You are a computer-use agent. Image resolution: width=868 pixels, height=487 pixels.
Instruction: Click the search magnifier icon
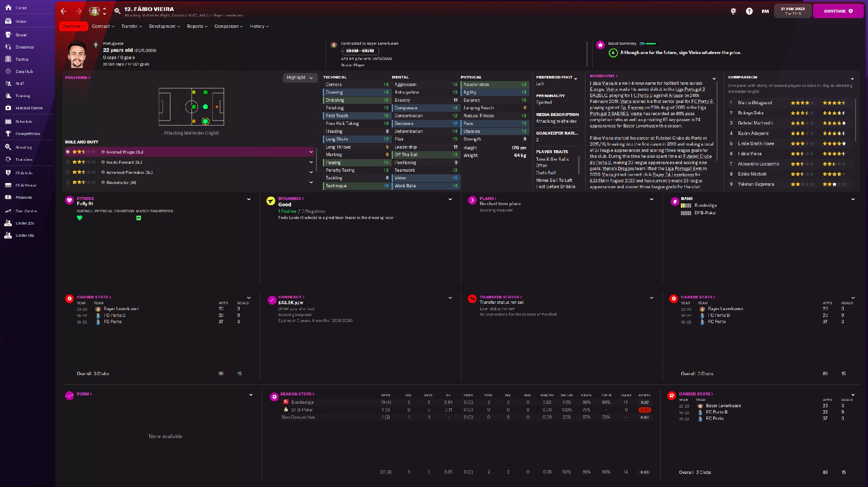click(x=117, y=11)
